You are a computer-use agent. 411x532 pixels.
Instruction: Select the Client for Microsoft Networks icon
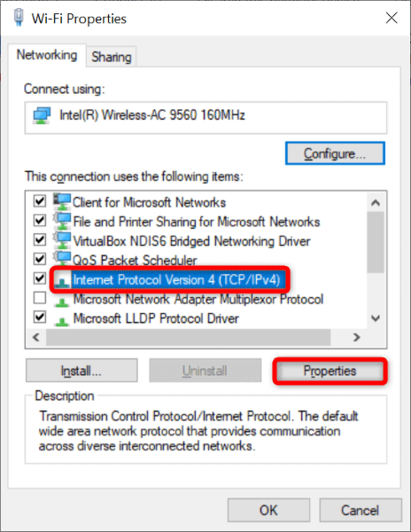tap(62, 202)
